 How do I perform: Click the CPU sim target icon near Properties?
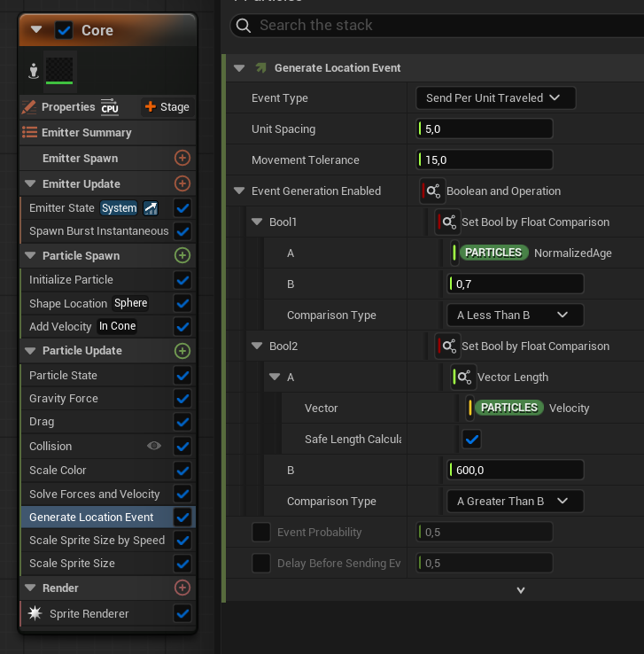tap(110, 106)
